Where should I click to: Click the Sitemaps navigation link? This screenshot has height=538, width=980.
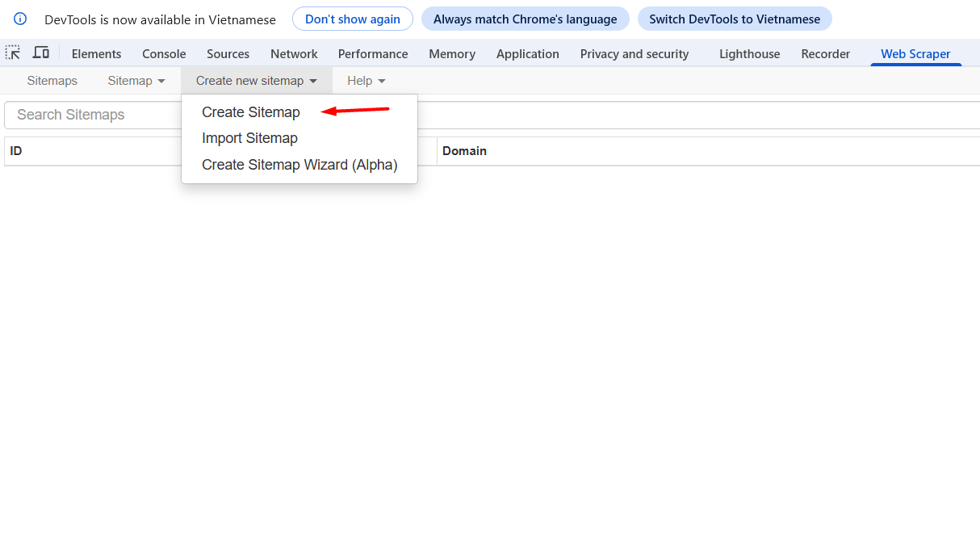click(x=52, y=81)
